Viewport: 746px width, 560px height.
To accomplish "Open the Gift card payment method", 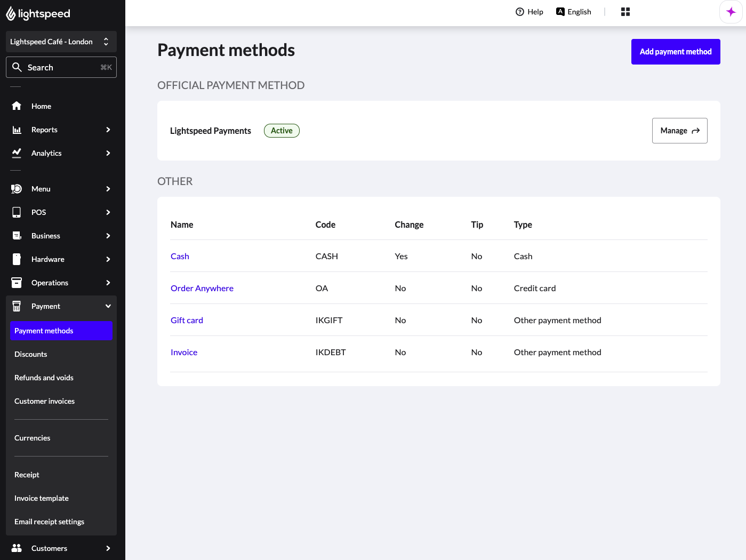I will [187, 320].
